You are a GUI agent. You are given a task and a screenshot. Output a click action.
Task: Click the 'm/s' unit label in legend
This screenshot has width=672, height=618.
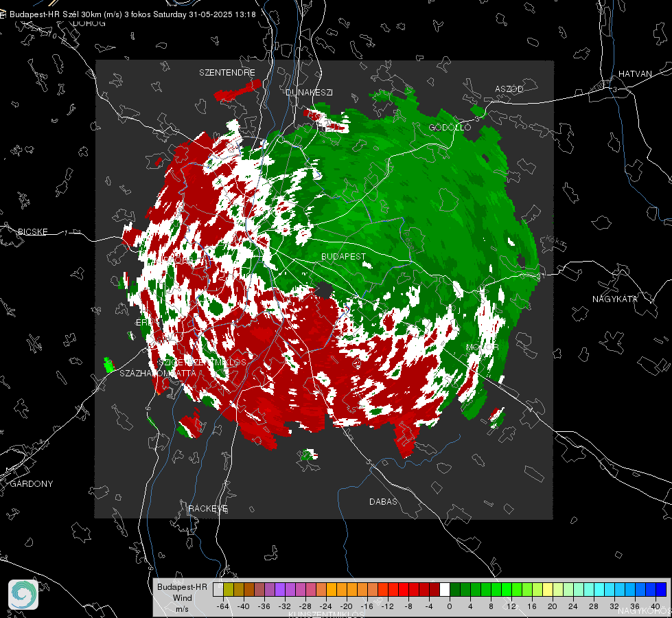(182, 609)
